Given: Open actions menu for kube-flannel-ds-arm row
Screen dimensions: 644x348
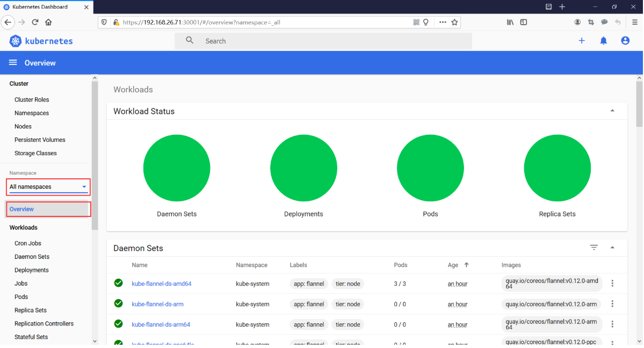Looking at the screenshot, I should 612,303.
